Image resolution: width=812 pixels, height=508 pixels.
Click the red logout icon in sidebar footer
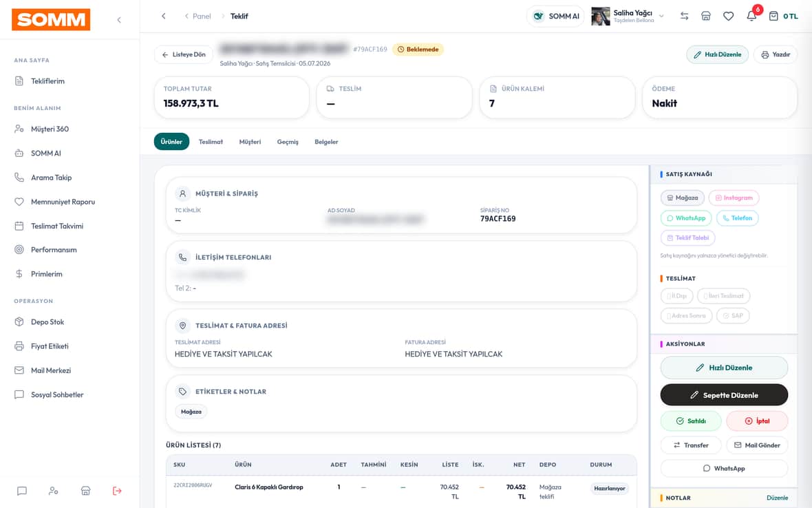pos(117,490)
